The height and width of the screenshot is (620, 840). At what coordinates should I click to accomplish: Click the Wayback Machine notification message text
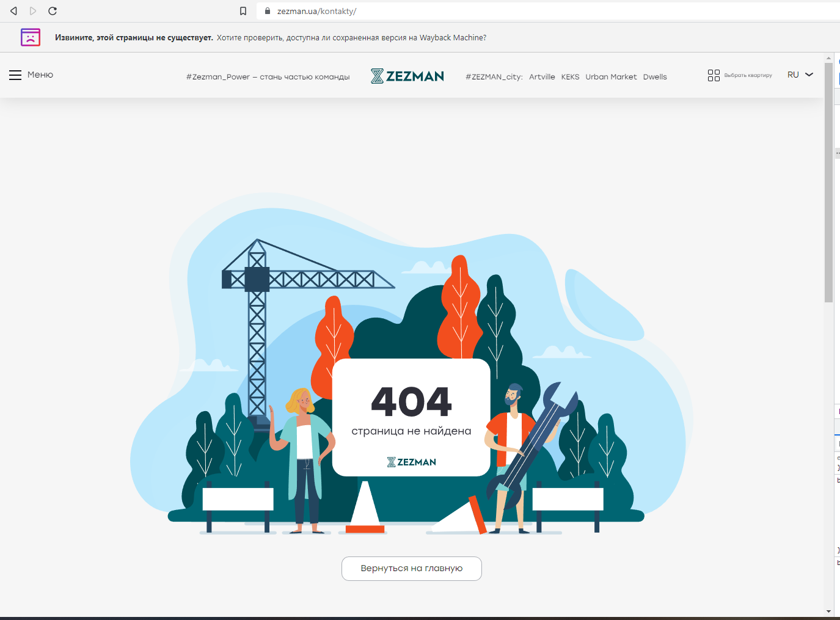[x=271, y=38]
